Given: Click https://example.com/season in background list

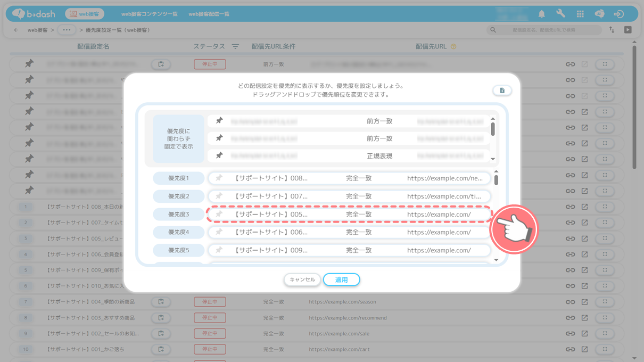Looking at the screenshot, I should click(342, 302).
